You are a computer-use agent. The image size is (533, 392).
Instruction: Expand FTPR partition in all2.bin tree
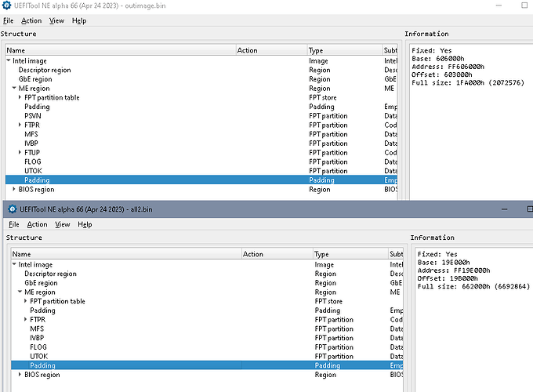26,319
